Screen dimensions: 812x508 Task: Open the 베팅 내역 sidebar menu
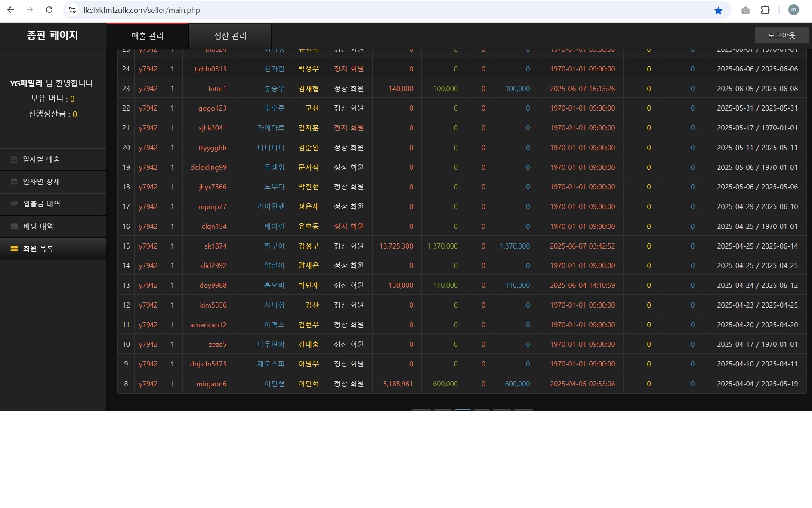38,226
